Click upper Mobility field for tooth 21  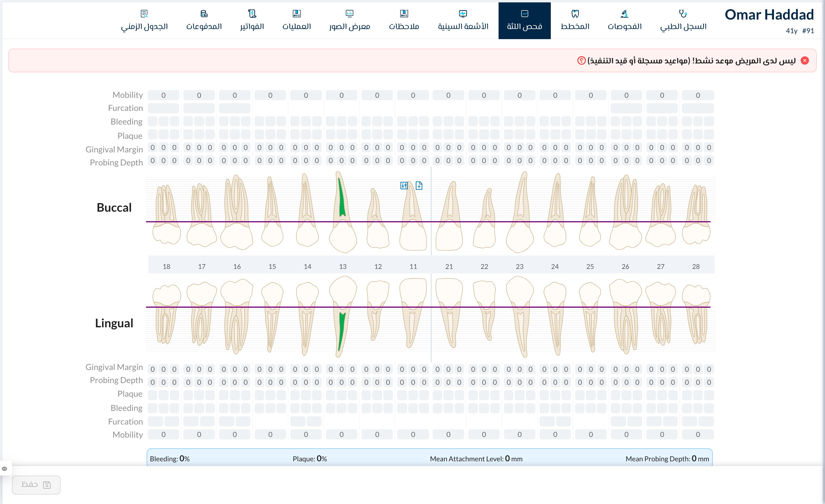click(x=448, y=95)
